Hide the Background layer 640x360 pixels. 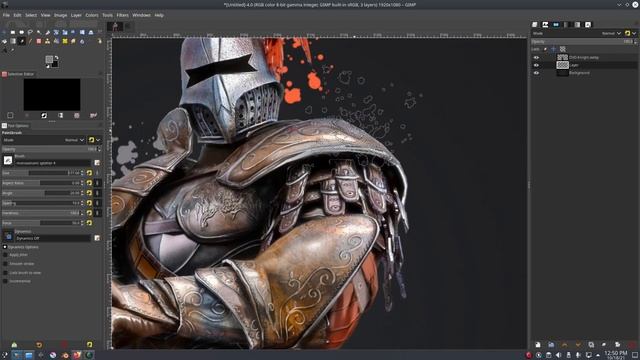[536, 73]
